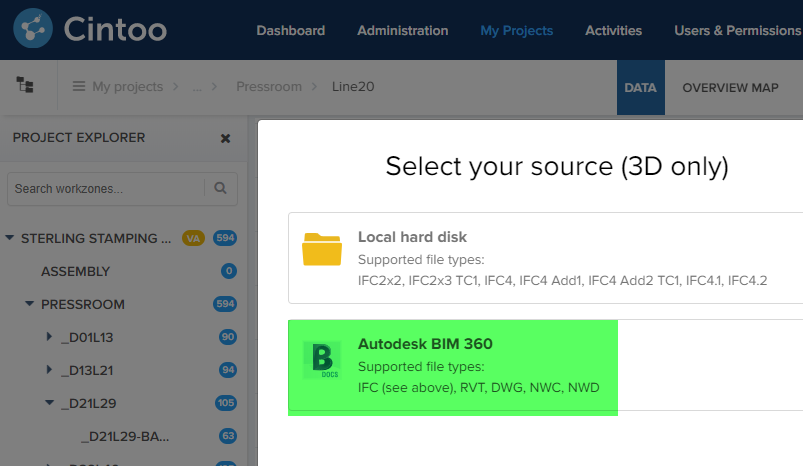Select the _D21L29 workzone
The width and height of the screenshot is (803, 466).
click(x=89, y=404)
